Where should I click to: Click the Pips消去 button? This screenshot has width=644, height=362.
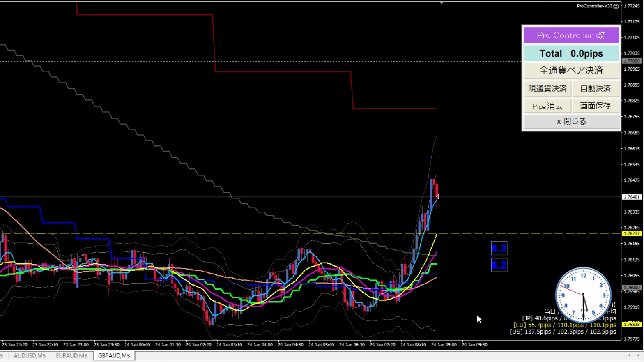pyautogui.click(x=547, y=106)
